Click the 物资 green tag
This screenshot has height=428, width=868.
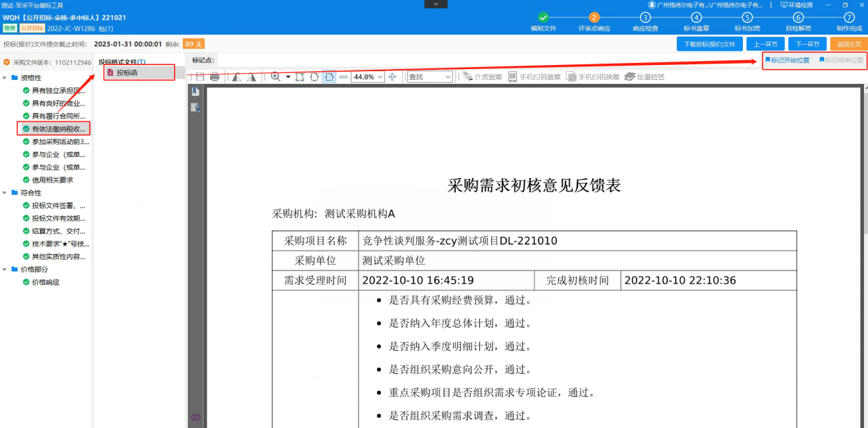[x=9, y=28]
